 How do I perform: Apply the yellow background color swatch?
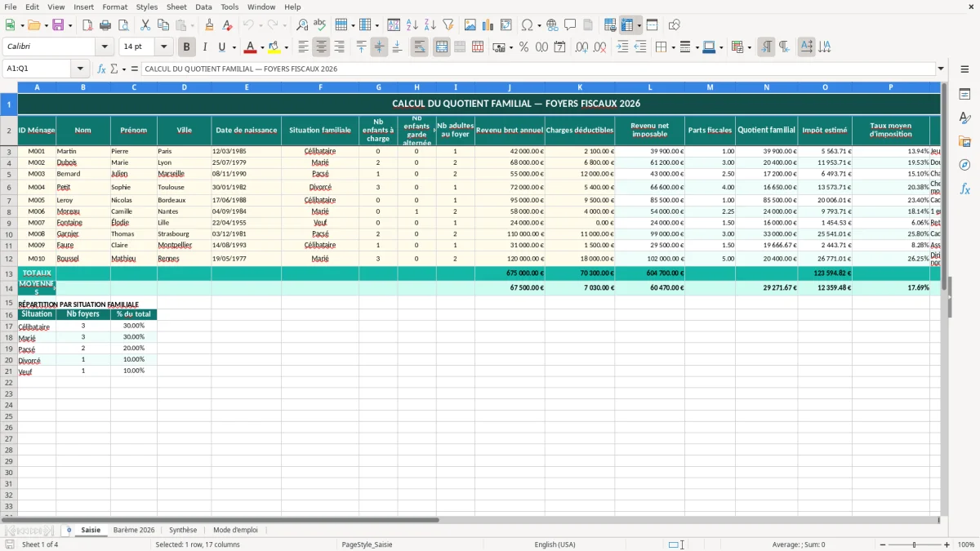click(274, 47)
